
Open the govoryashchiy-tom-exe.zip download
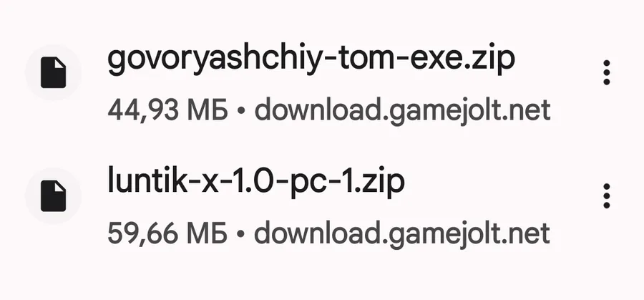[311, 60]
